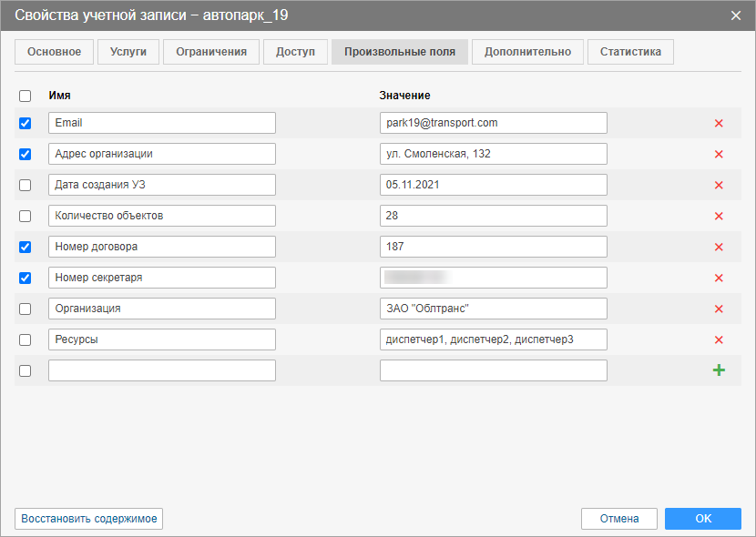Remove the Ресурсы field row

click(x=719, y=339)
